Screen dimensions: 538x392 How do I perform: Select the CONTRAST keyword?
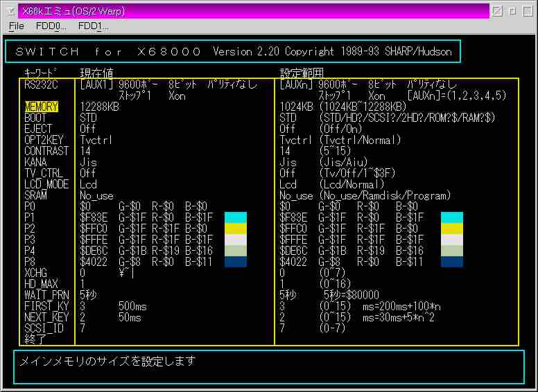point(46,151)
